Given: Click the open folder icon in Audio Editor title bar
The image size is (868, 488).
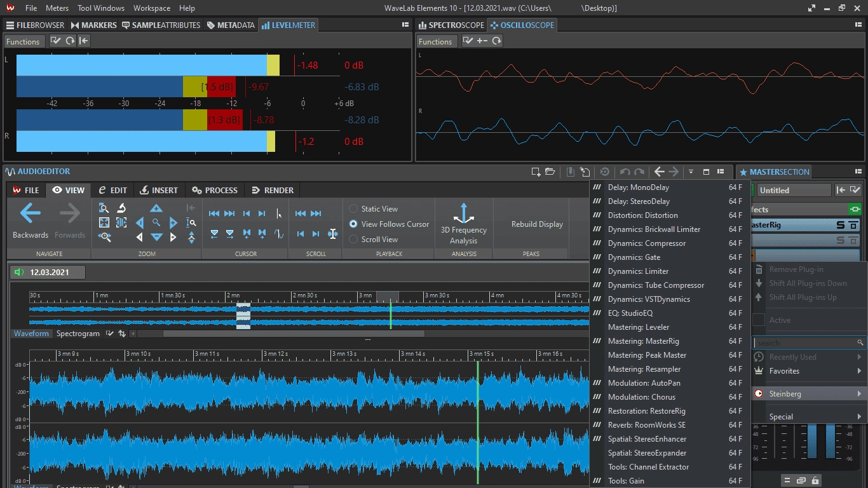Looking at the screenshot, I should 550,172.
